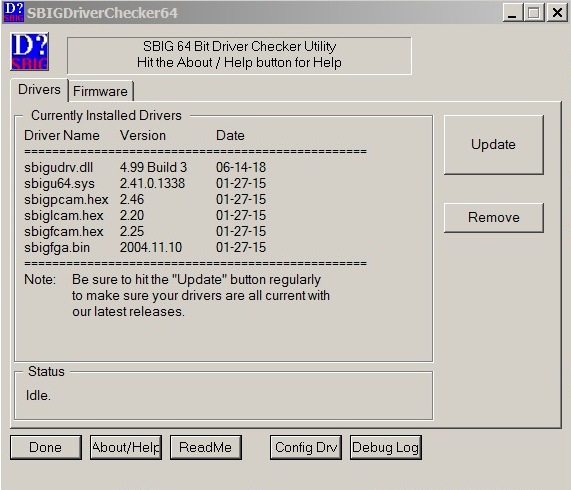The height and width of the screenshot is (490, 571).
Task: Open the ReadMe file
Action: tap(206, 447)
